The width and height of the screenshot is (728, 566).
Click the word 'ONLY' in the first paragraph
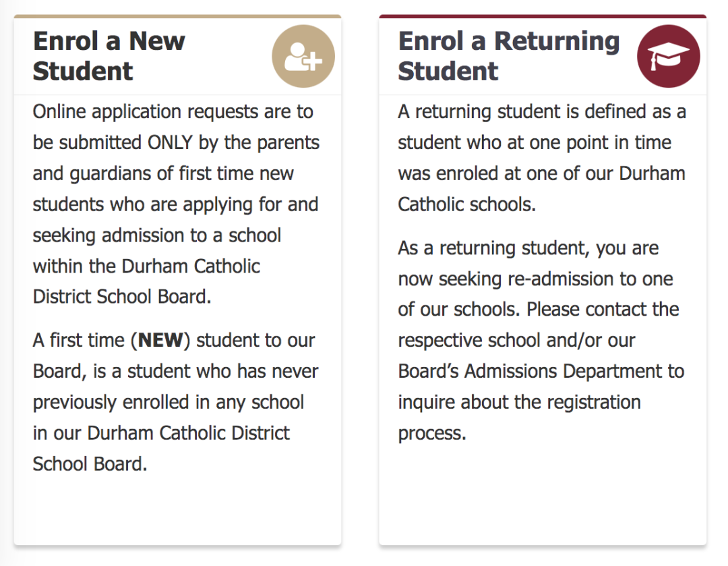coord(170,142)
